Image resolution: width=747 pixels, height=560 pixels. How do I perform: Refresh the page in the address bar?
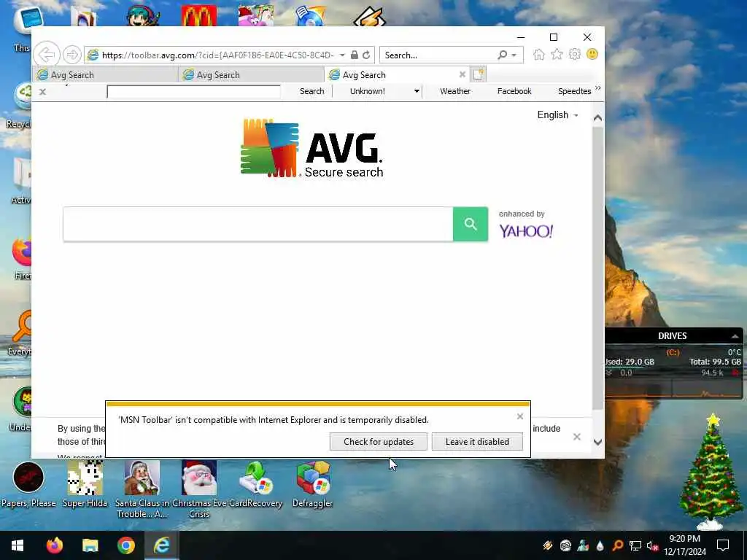[x=366, y=55]
